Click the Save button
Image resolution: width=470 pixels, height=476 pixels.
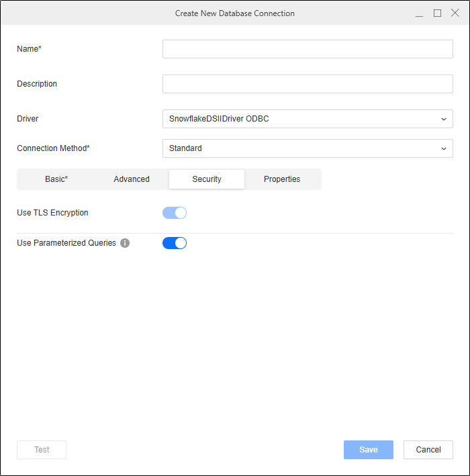click(x=369, y=450)
